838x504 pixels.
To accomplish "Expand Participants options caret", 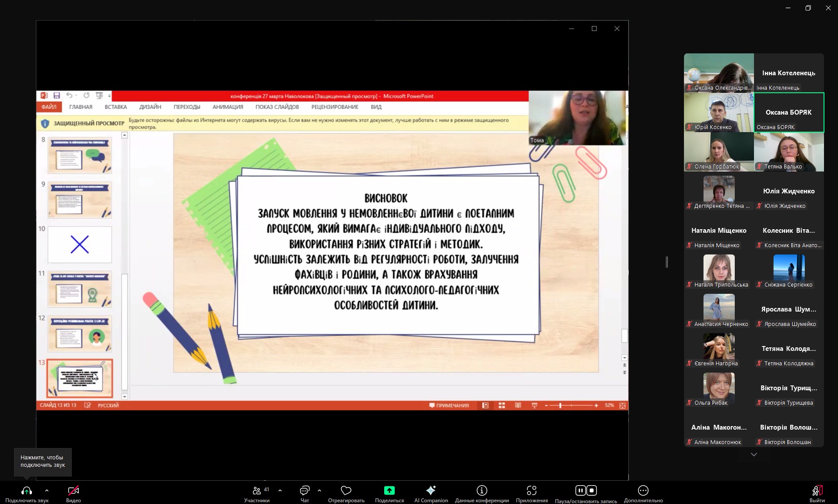I will 280,490.
